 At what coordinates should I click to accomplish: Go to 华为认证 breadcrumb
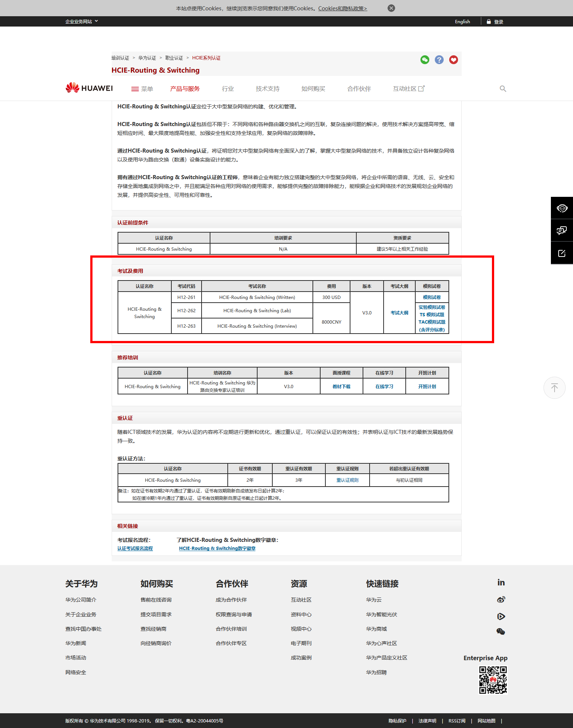click(x=147, y=58)
